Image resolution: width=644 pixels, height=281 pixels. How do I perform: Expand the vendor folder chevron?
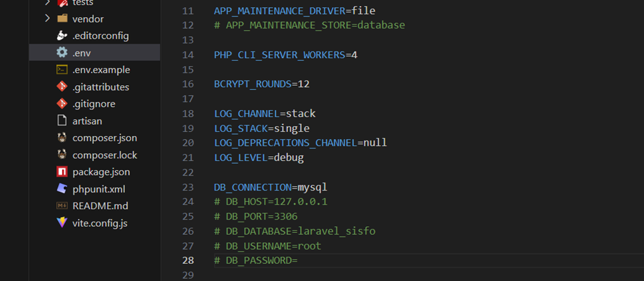point(47,18)
